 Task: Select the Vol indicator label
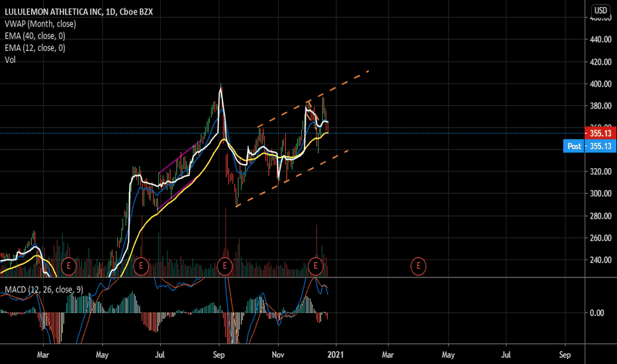pos(10,60)
